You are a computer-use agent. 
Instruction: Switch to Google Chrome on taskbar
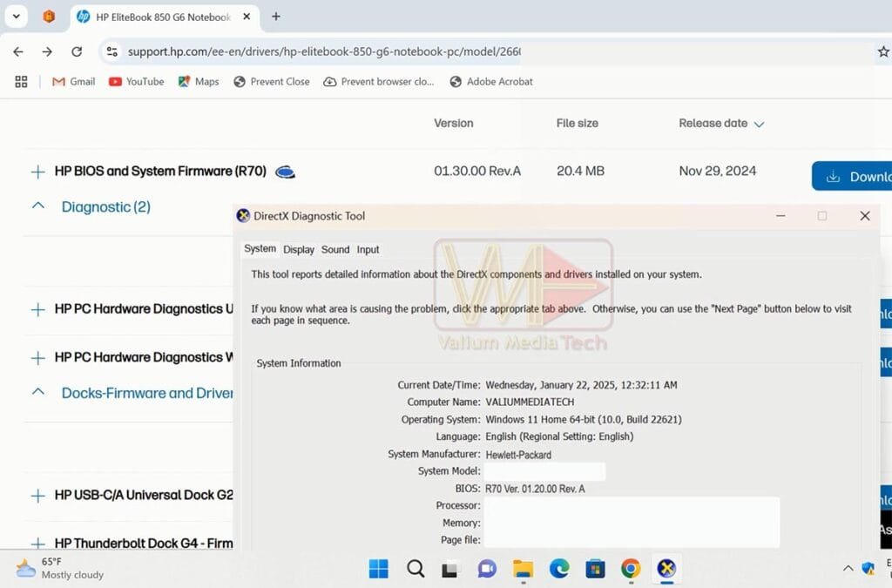click(631, 568)
